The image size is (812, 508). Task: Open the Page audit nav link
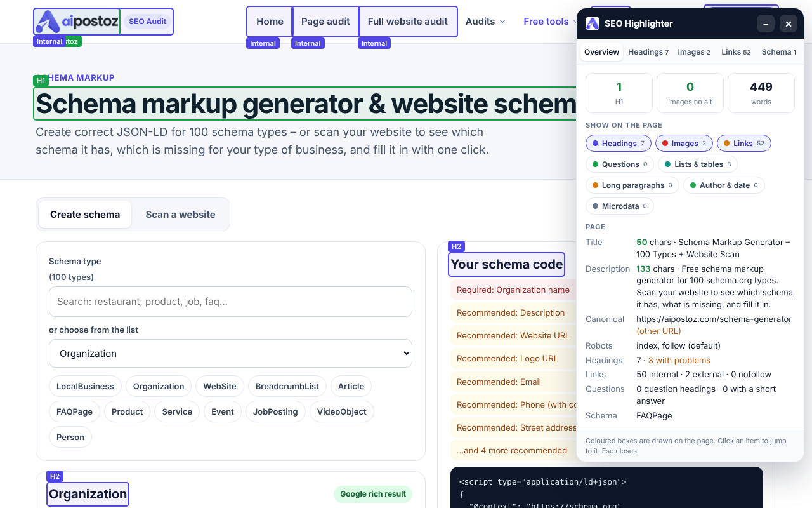pos(325,22)
